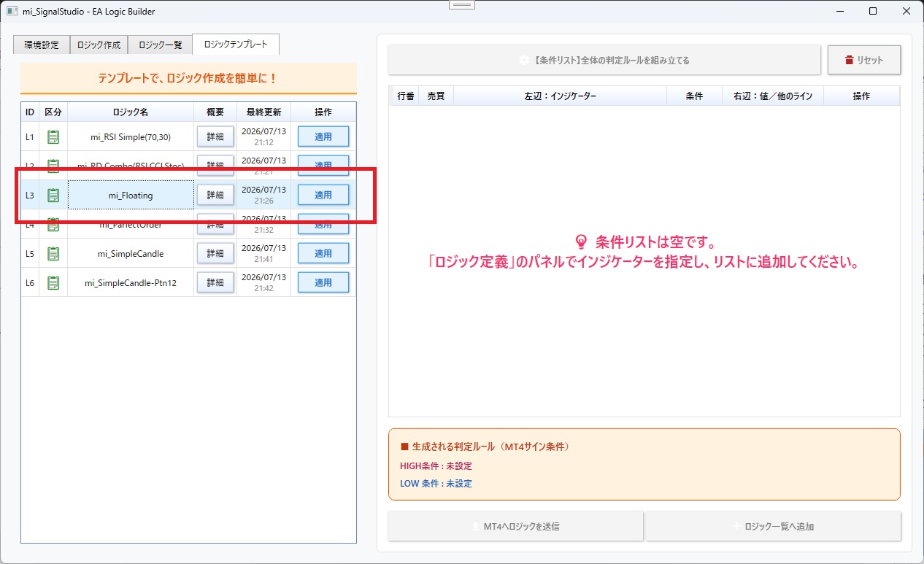924x564 pixels.
Task: Open 詳細 for mi_Floating
Action: click(215, 195)
